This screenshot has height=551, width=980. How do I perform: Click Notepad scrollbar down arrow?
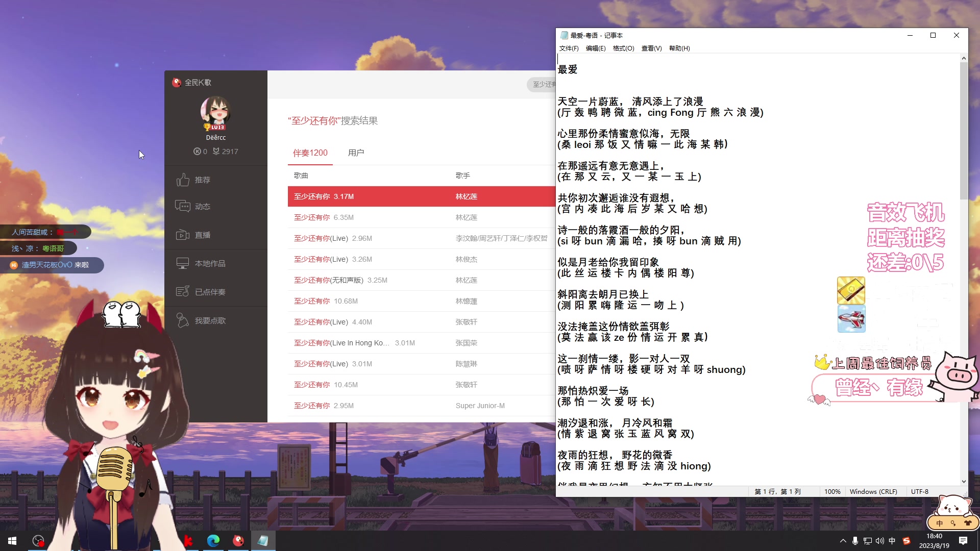[964, 481]
